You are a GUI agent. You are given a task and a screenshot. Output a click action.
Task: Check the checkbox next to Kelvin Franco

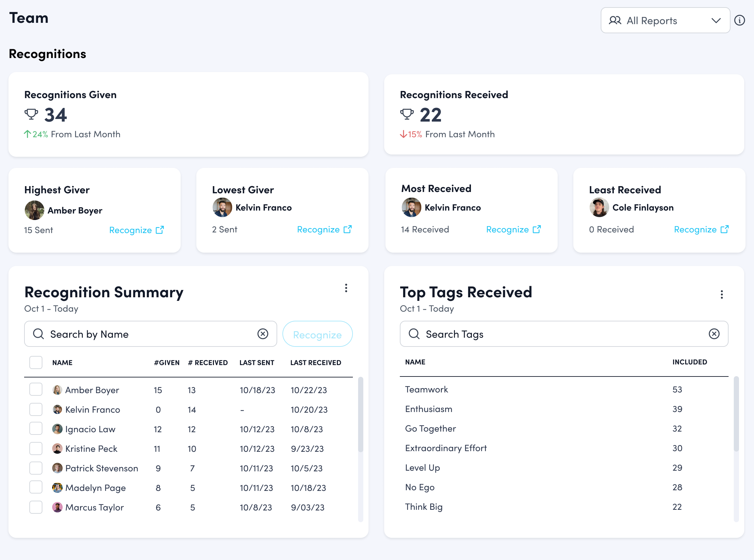[36, 409]
